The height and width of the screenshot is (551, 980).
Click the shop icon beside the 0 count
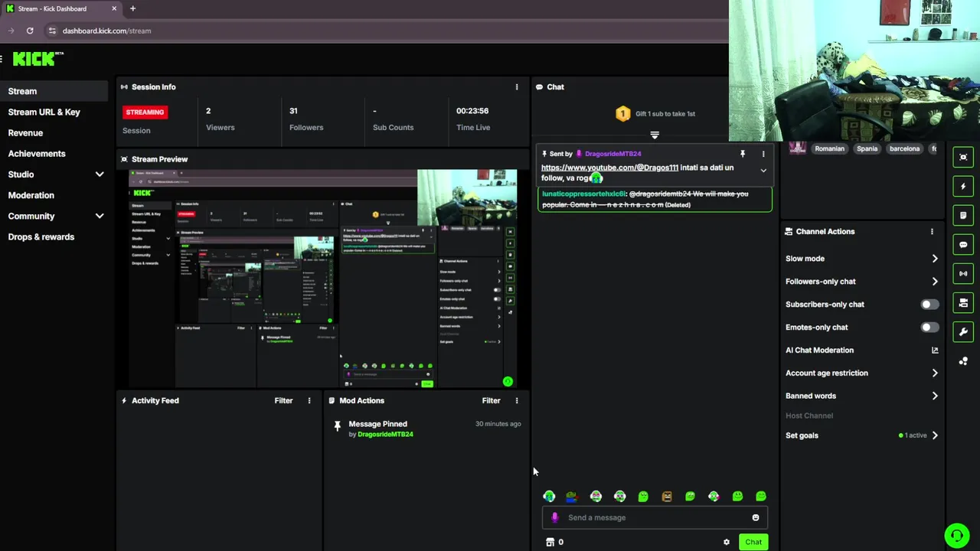[x=550, y=542]
